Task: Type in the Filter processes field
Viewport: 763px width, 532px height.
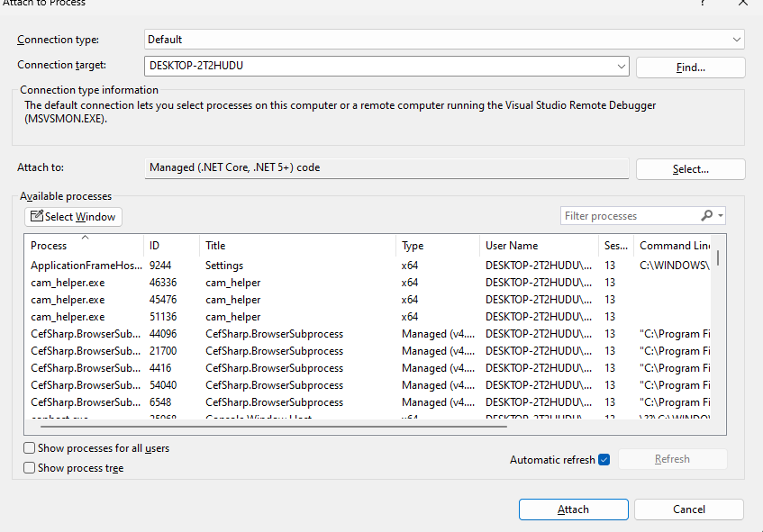Action: pos(629,216)
